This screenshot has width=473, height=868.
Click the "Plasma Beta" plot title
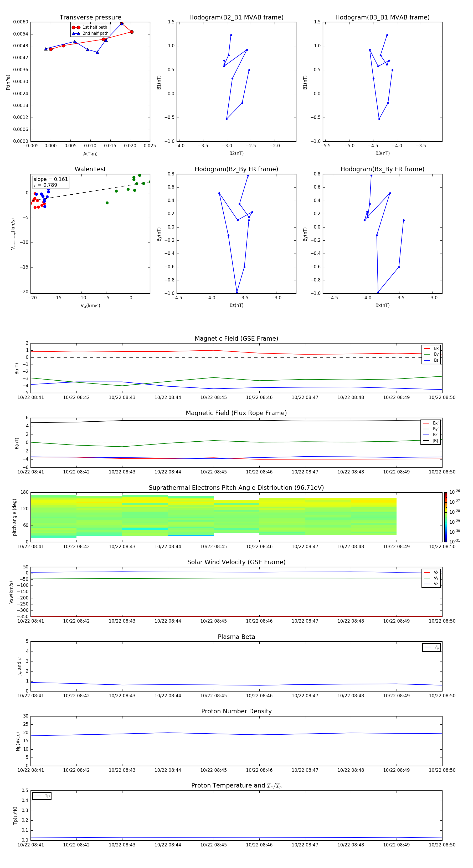point(236,637)
